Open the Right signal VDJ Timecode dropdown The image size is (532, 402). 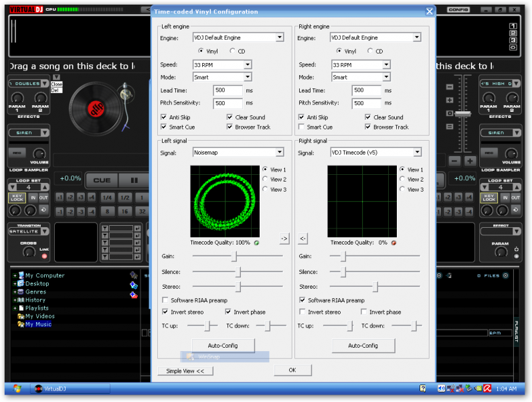coord(418,152)
